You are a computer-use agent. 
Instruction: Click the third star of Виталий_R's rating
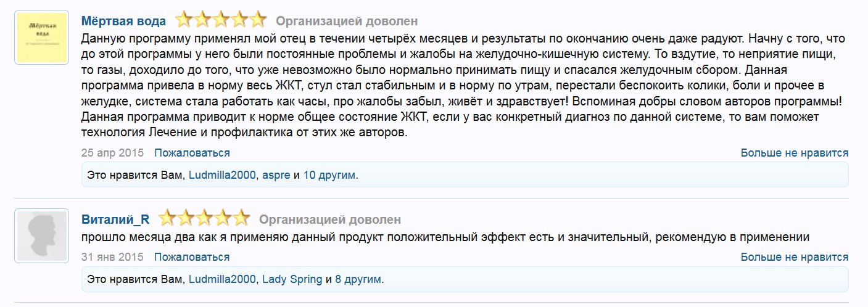tap(204, 219)
